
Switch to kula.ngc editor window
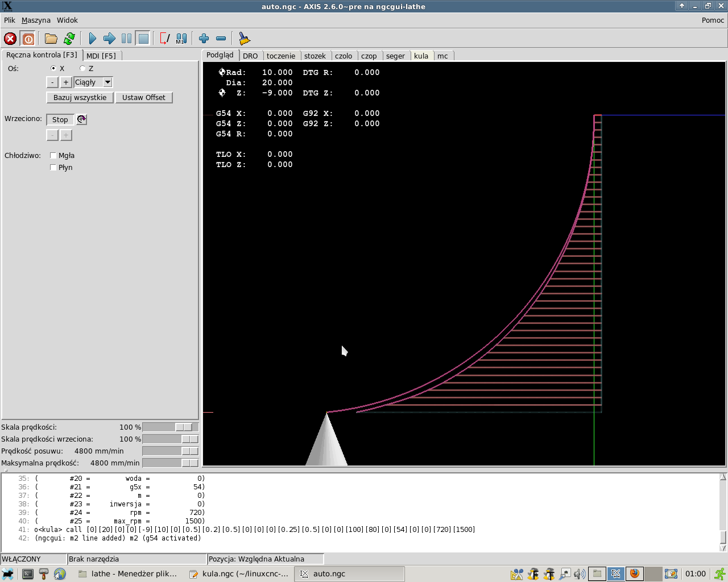pyautogui.click(x=239, y=574)
